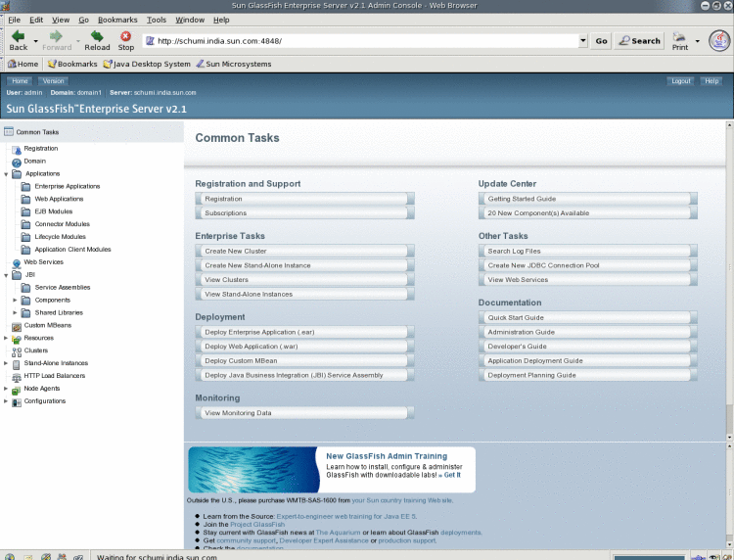This screenshot has height=560, width=734.
Task: Open the Home bookmark icon
Action: tap(12, 64)
